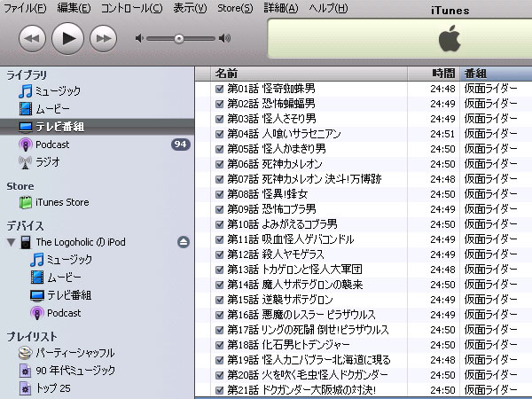Sort by the 時間 column header
The height and width of the screenshot is (399, 532).
tap(434, 74)
